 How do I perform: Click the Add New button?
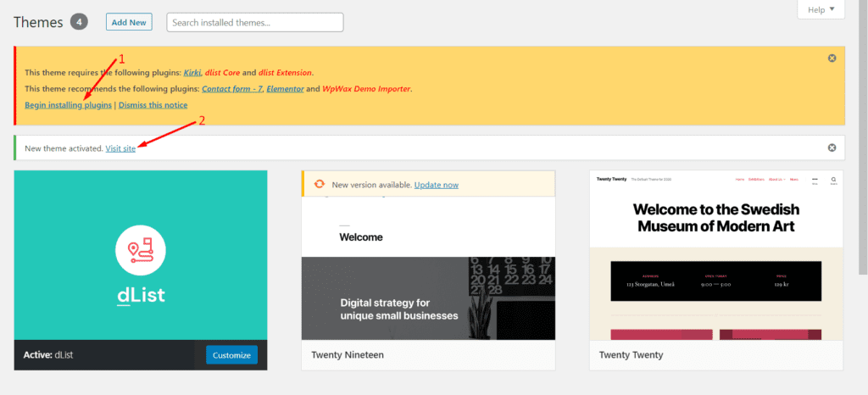pyautogui.click(x=129, y=22)
